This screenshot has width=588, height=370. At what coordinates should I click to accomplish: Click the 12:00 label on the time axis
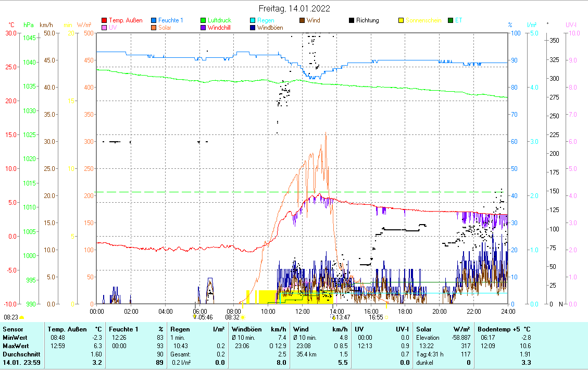(302, 311)
